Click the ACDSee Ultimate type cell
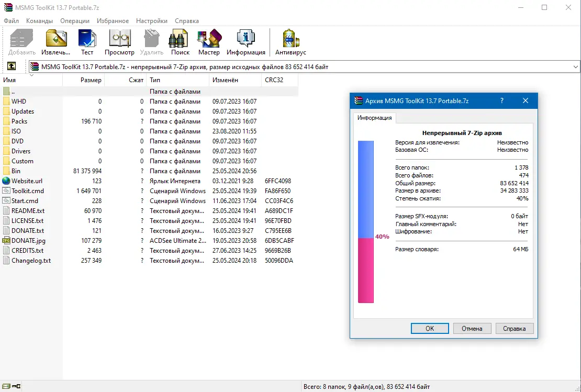This screenshot has width=581, height=392. tap(178, 240)
